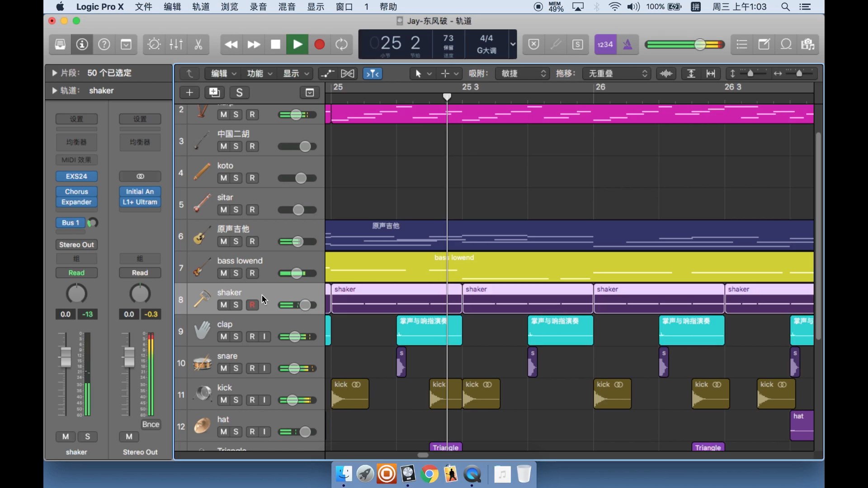
Task: Click the EXS24 instrument slot
Action: 76,176
